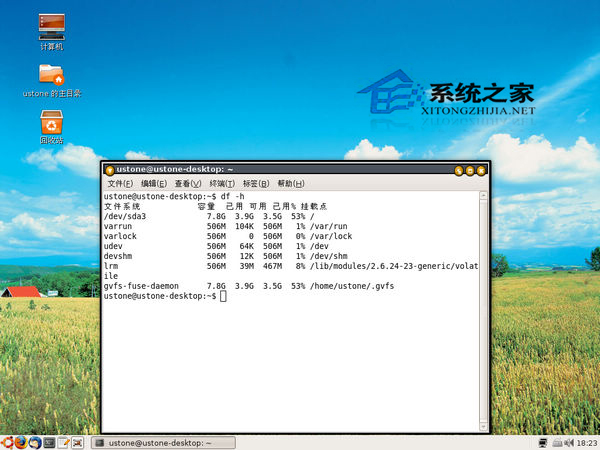This screenshot has height=450, width=600.
Task: Open the 编辑(E) menu in terminal
Action: [x=154, y=184]
